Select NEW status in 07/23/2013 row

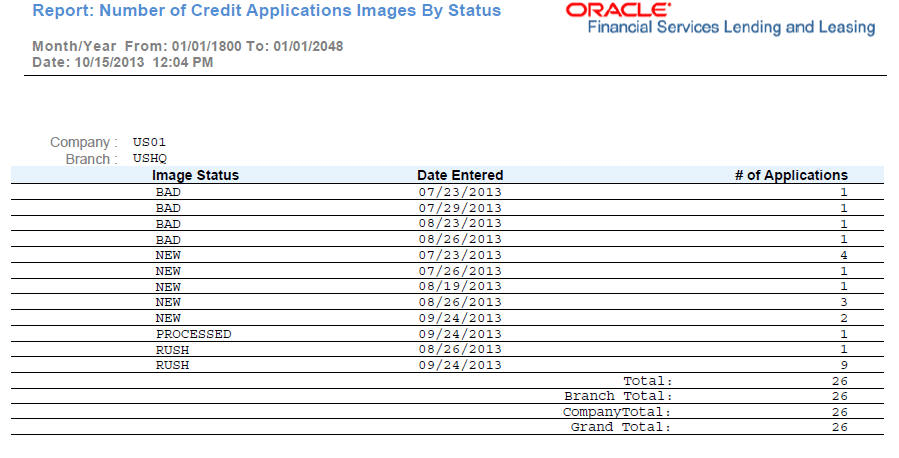pos(168,255)
